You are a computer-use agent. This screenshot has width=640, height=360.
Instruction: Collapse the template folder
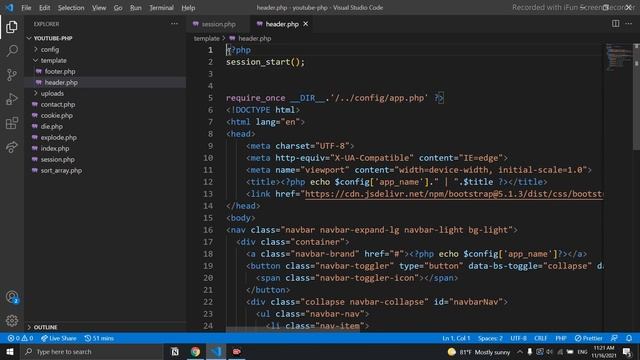[x=53, y=60]
